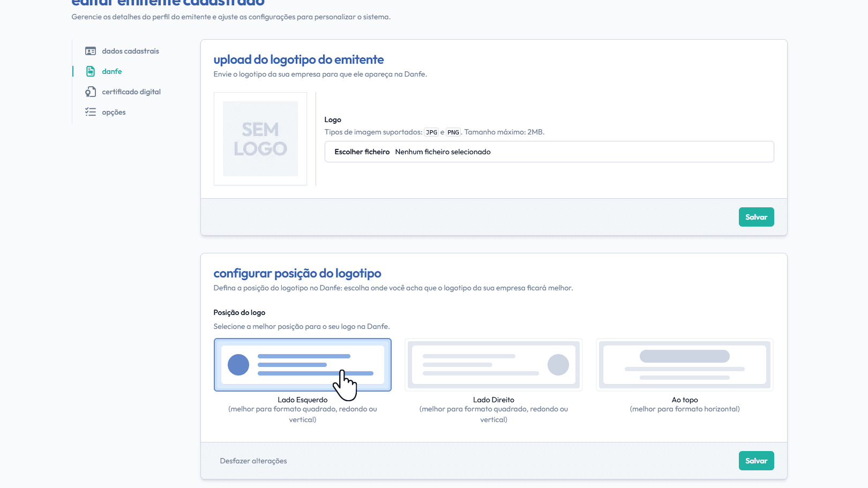868x488 pixels.
Task: Select the Lado Esquerdo layout card
Action: [x=302, y=365]
